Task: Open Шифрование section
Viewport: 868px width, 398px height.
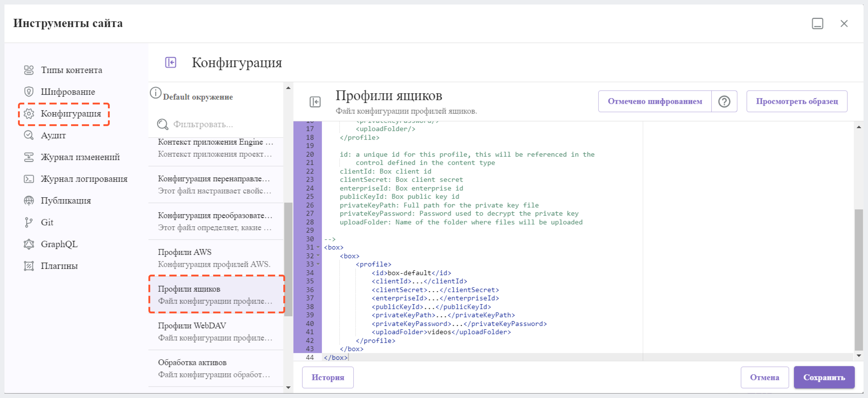Action: tap(68, 92)
